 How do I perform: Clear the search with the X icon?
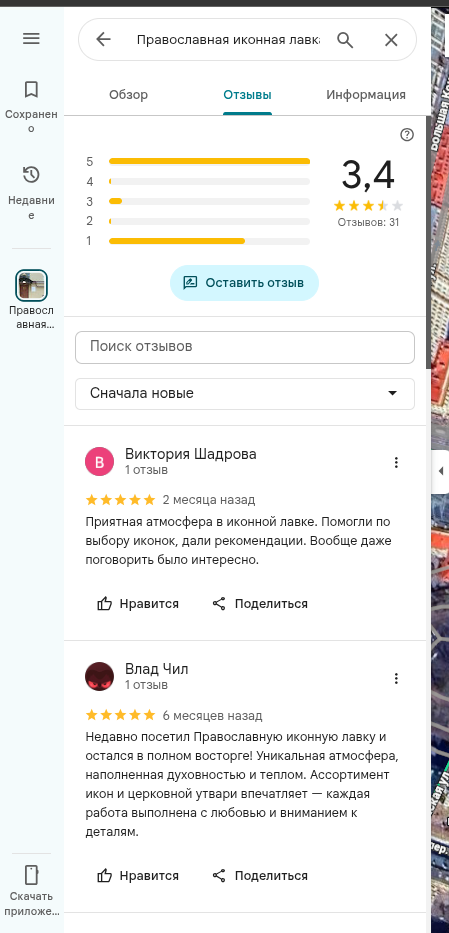[x=391, y=40]
